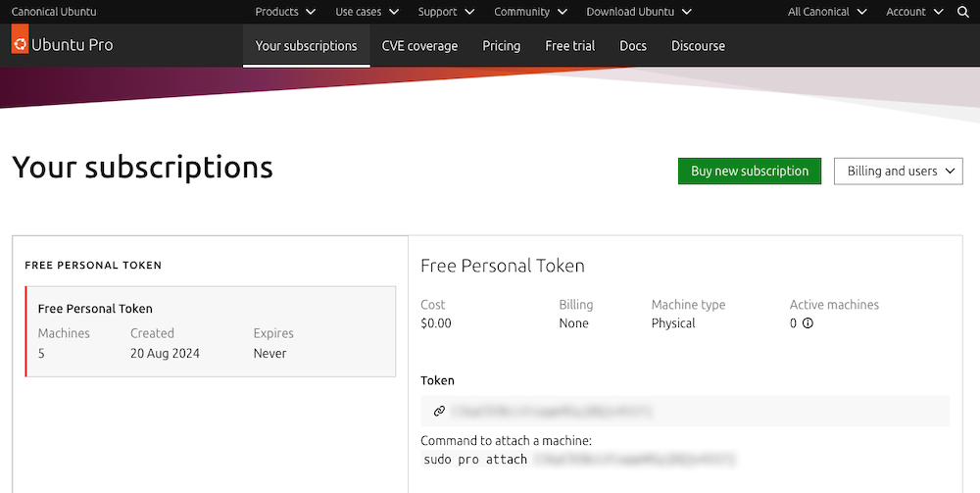Open the Pricing tab

pos(502,46)
